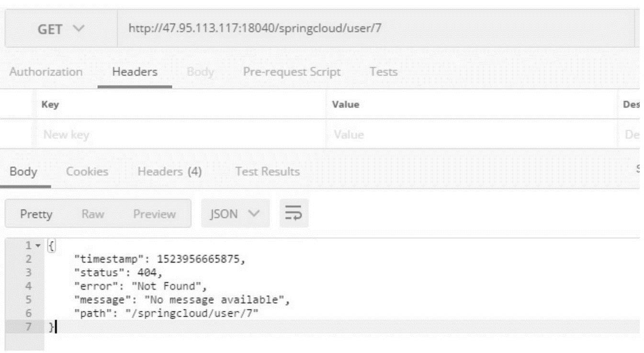
Task: Click the disabled request Body tab
Action: pos(200,72)
